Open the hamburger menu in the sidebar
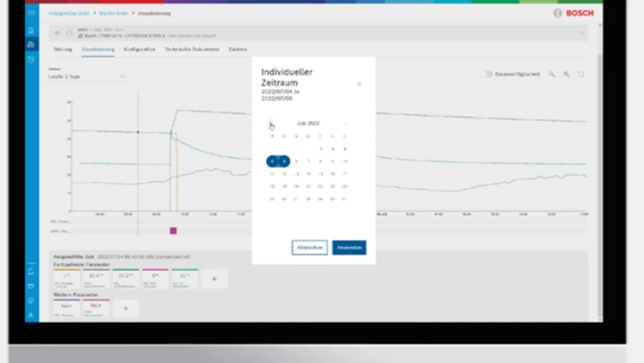The height and width of the screenshot is (363, 644). (31, 13)
